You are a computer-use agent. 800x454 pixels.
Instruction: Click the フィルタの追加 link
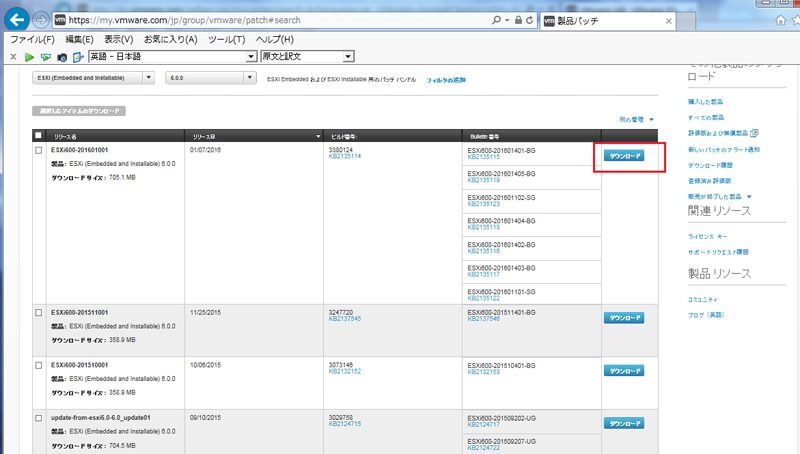tap(446, 80)
